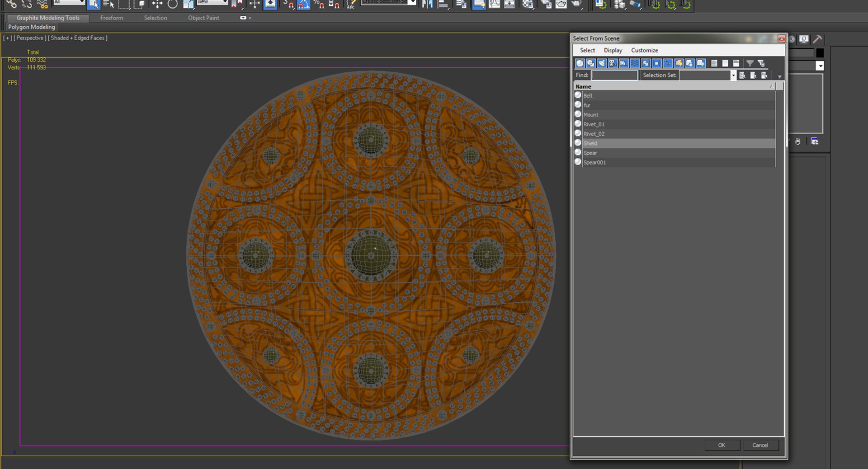Image resolution: width=868 pixels, height=469 pixels.
Task: Toggle Display Cameras filter in dialog
Action: point(613,63)
